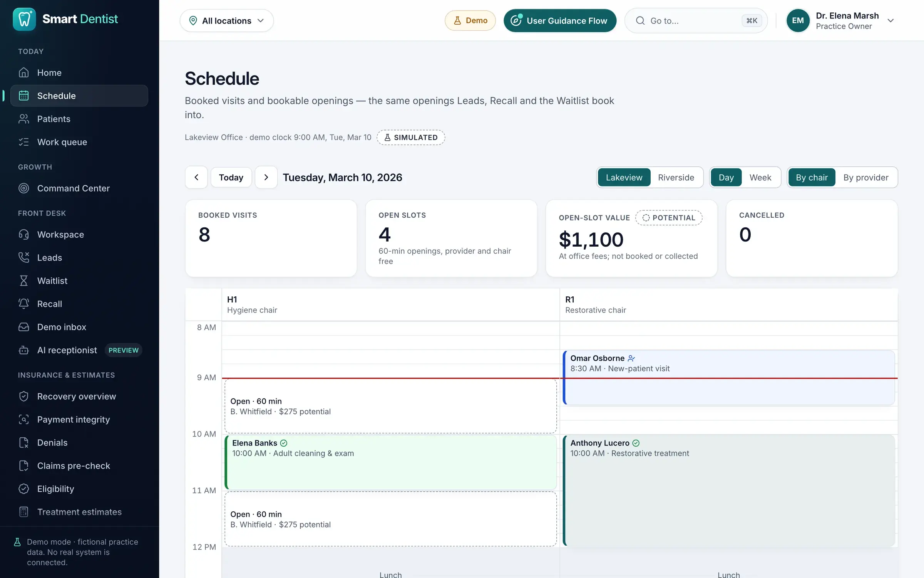This screenshot has height=578, width=924.
Task: Expand the Dr. Elena Marsh account menu
Action: pos(840,20)
